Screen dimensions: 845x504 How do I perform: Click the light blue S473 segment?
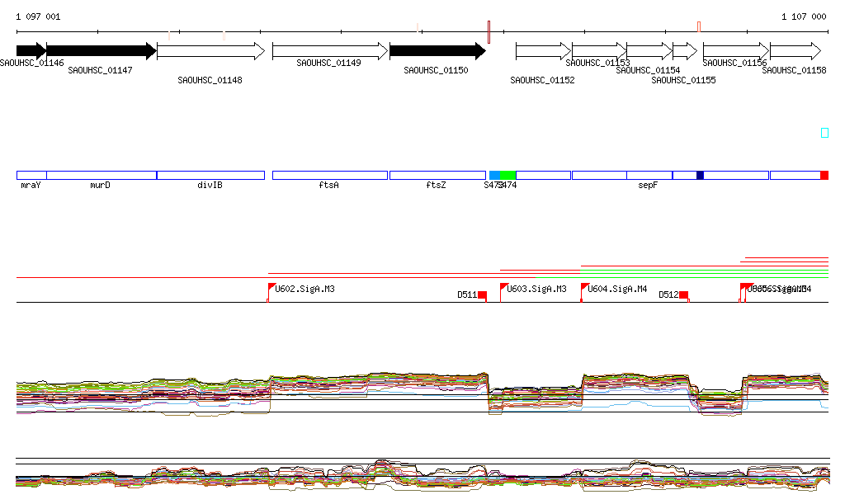point(494,175)
